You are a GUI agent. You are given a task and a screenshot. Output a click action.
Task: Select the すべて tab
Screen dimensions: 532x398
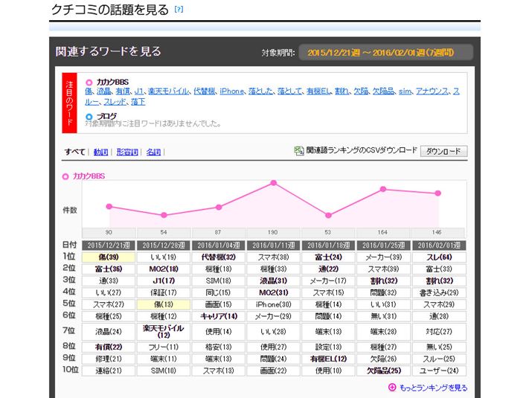(74, 152)
